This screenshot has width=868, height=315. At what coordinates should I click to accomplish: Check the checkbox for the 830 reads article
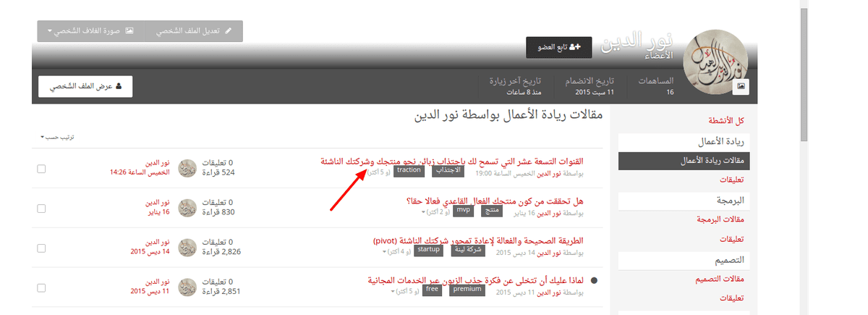[41, 208]
